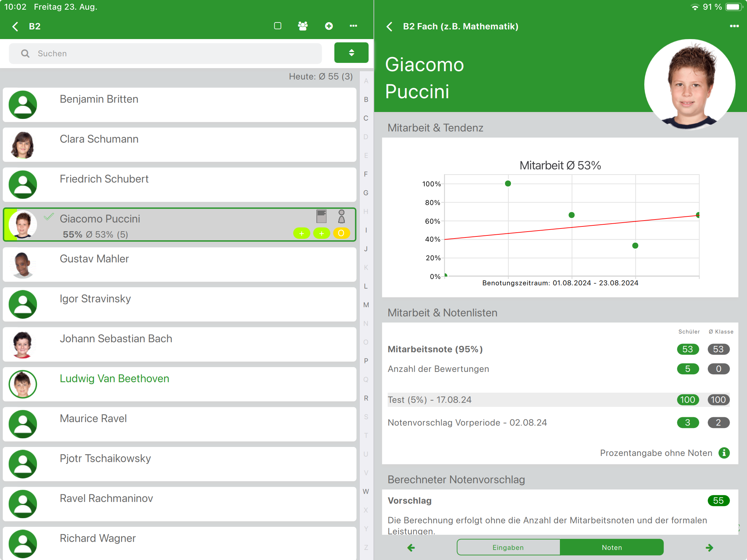Select the Noten tab

611,548
